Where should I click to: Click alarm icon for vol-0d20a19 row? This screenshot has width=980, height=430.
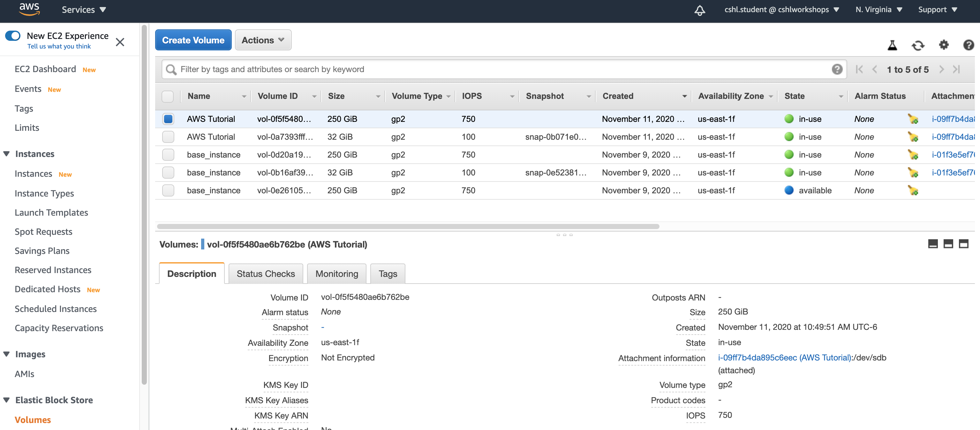pyautogui.click(x=913, y=155)
